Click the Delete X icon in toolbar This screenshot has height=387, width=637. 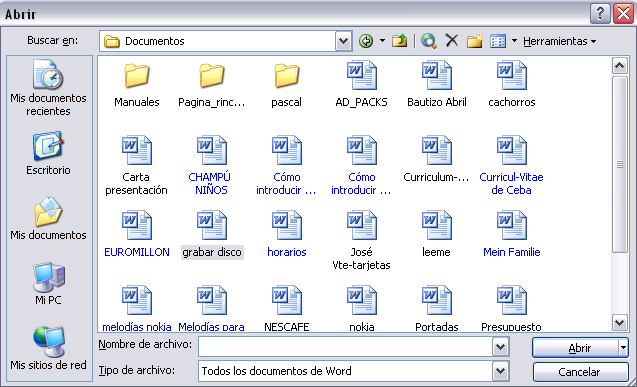point(451,41)
